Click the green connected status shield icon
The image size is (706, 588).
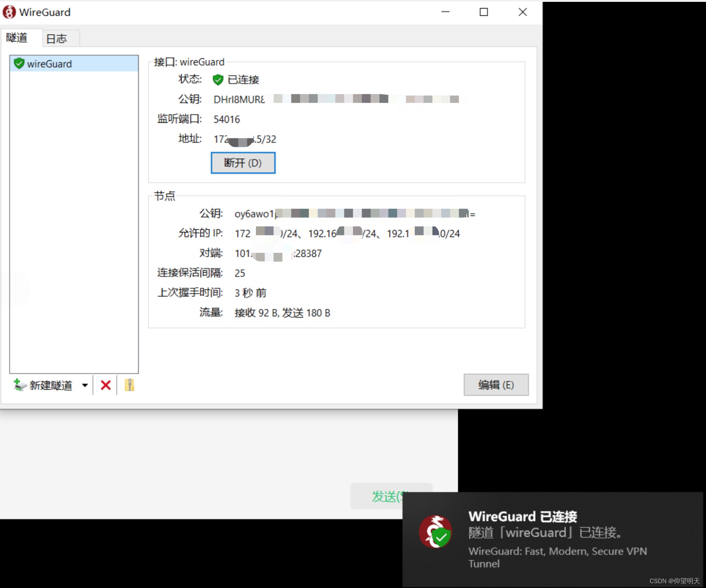[218, 79]
